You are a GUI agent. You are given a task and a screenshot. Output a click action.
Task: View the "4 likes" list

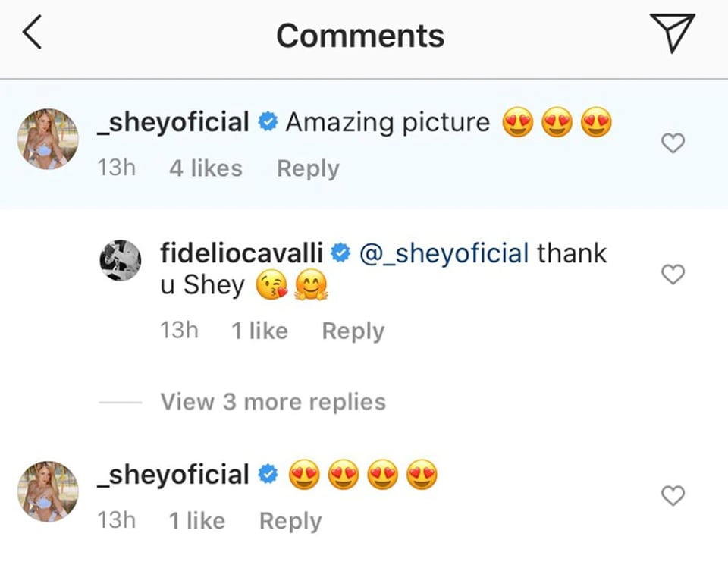(x=206, y=168)
